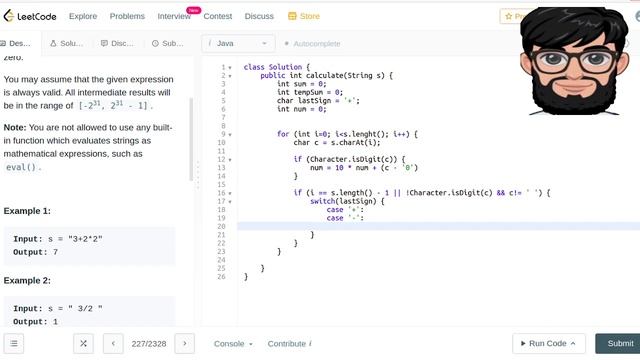Click the 'if (Character.isDigit(c)) {' line
The image size is (640, 360).
pyautogui.click(x=349, y=160)
